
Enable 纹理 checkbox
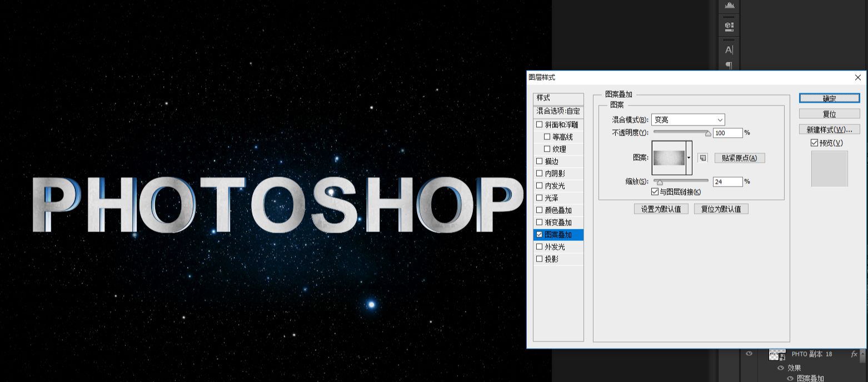(547, 149)
